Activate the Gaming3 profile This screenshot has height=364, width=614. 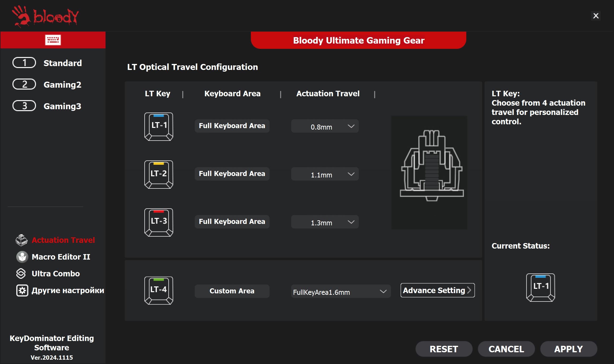coord(47,106)
